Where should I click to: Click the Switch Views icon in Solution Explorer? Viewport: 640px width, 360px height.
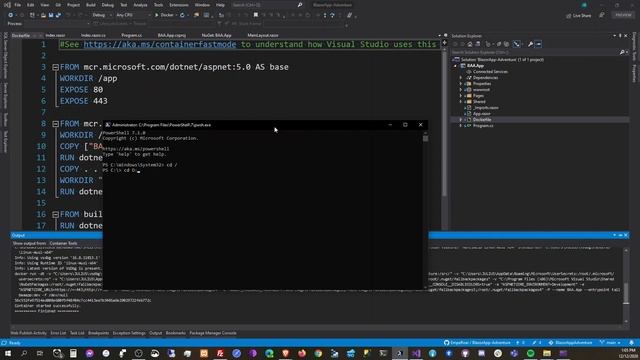tap(478, 44)
